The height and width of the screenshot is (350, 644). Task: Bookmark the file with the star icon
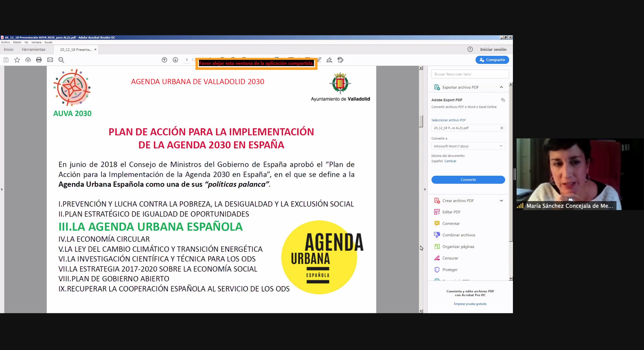tap(17, 60)
